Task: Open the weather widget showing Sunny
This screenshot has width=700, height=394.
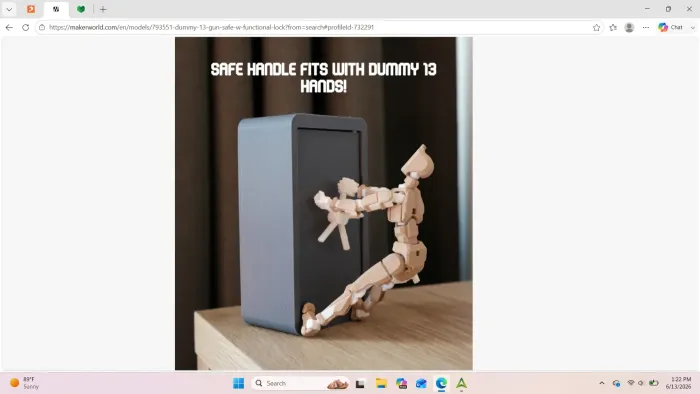Action: click(x=25, y=383)
